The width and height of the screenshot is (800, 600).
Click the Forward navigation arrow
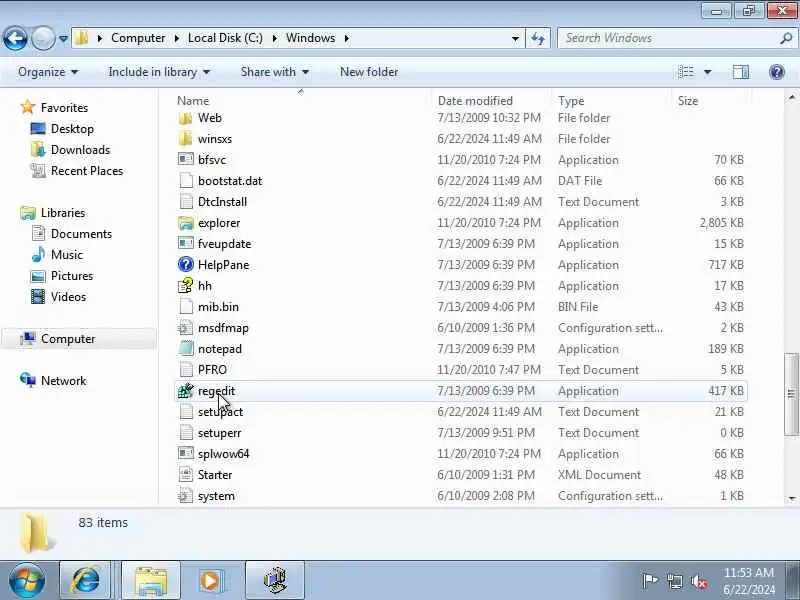tap(43, 38)
